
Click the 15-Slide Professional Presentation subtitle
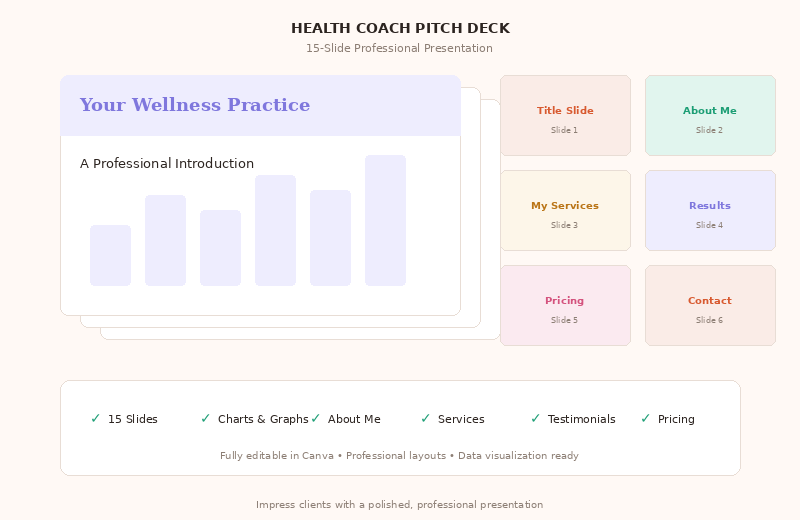click(400, 48)
